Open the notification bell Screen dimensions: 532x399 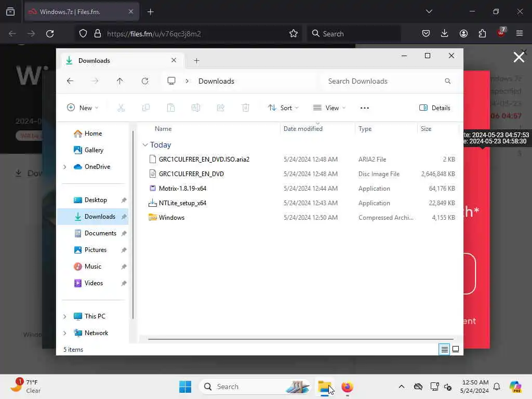(x=497, y=387)
